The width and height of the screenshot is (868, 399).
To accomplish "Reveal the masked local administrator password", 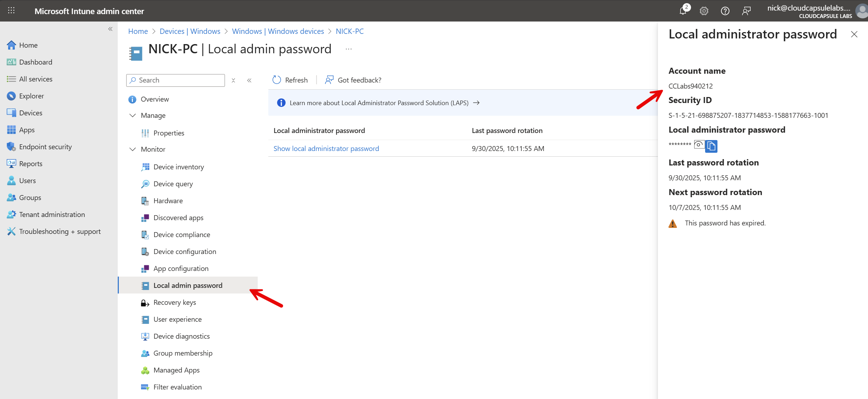I will 699,145.
